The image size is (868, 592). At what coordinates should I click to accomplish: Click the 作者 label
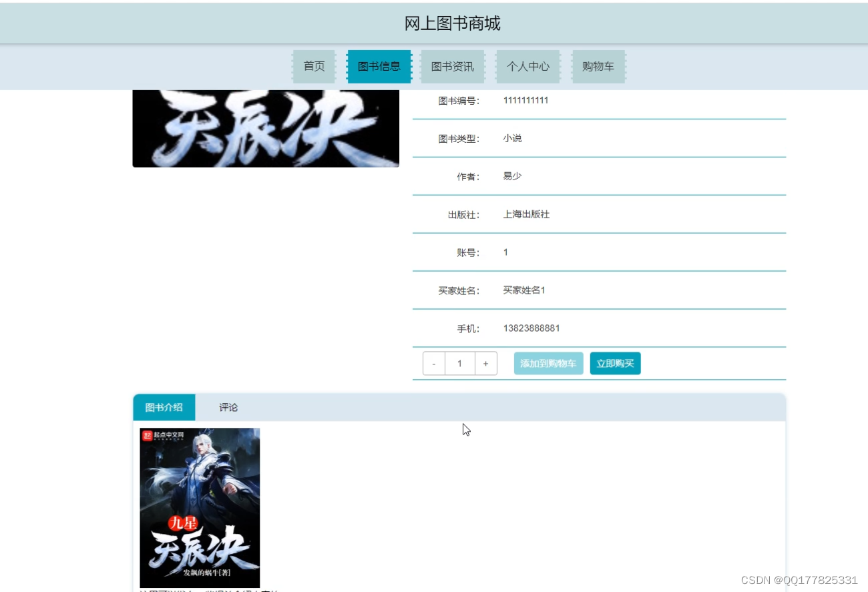click(468, 177)
